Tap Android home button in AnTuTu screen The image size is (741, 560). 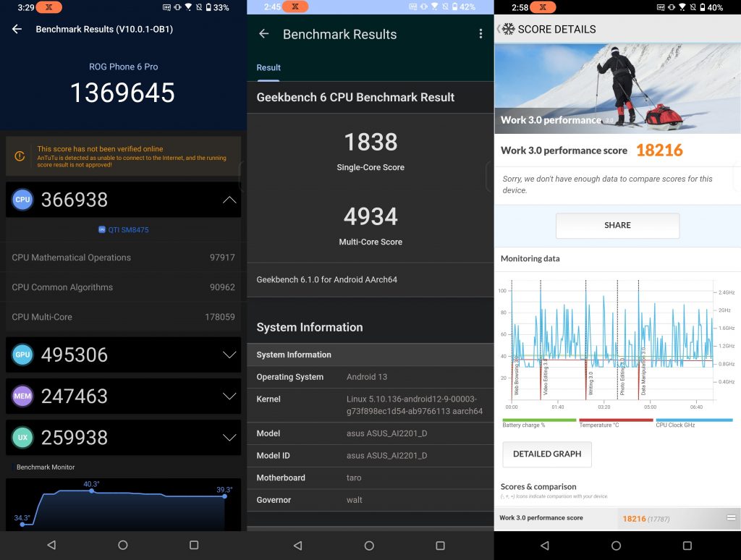click(123, 545)
